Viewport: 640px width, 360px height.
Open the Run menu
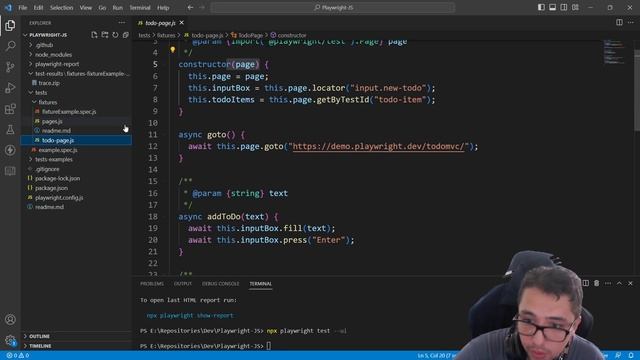point(118,7)
